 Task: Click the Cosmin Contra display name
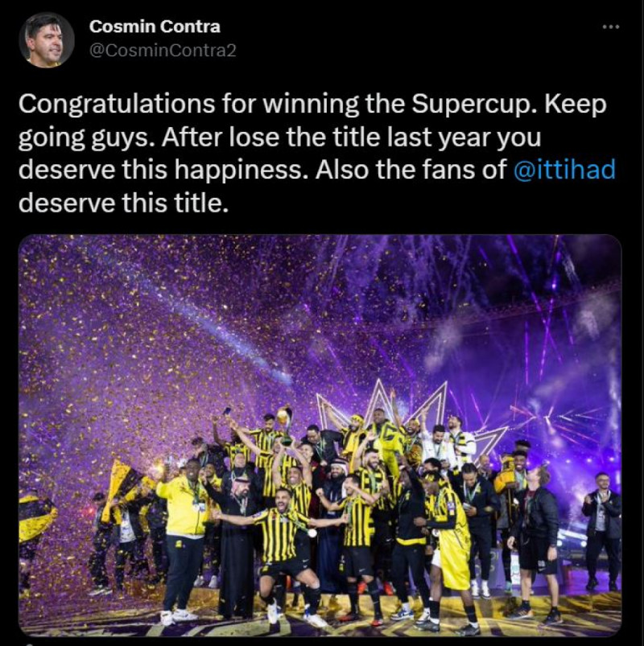pyautogui.click(x=155, y=27)
